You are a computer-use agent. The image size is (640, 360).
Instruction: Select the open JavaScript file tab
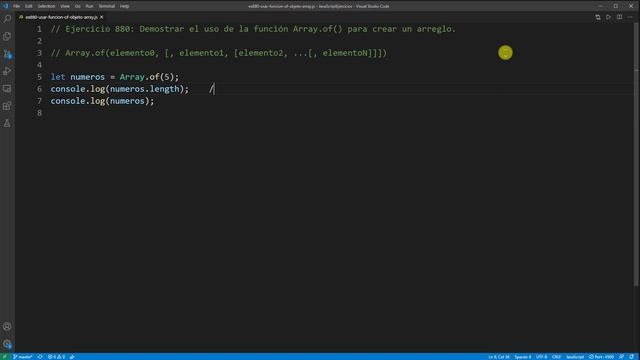click(61, 17)
